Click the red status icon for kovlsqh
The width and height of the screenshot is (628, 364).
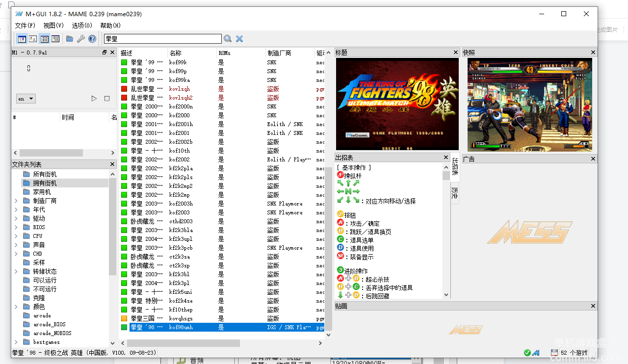point(124,89)
